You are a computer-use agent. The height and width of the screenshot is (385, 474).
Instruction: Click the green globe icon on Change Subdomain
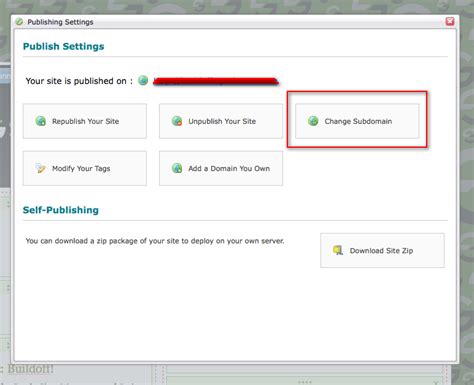(313, 121)
